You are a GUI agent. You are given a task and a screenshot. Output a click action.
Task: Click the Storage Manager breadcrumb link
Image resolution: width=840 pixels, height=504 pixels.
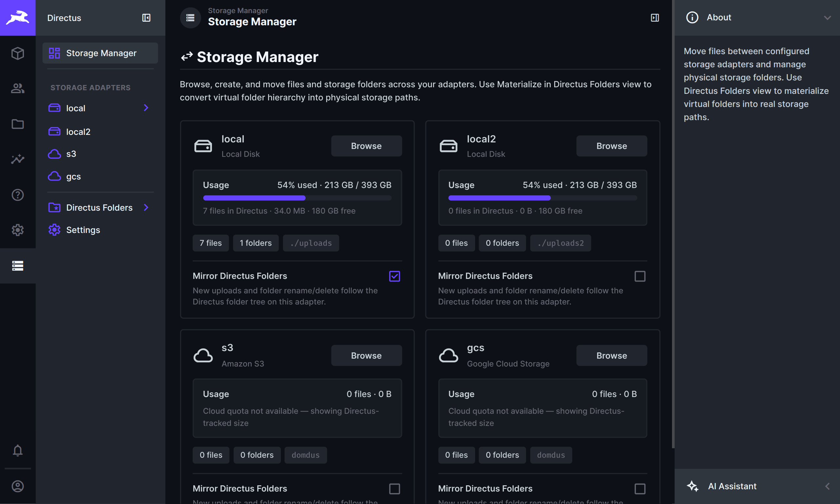point(238,10)
